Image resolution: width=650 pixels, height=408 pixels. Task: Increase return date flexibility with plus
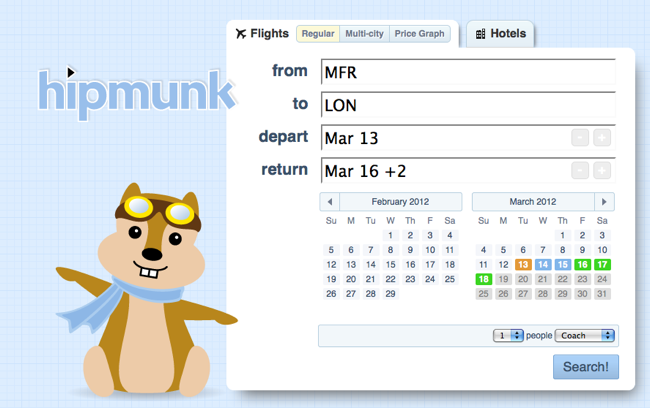pos(602,171)
